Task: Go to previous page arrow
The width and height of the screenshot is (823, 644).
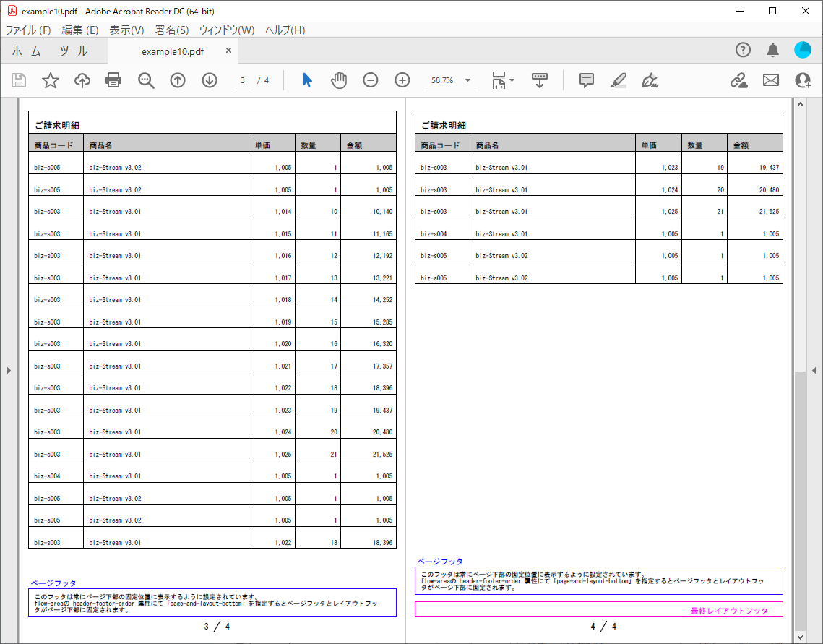Action: click(x=178, y=80)
